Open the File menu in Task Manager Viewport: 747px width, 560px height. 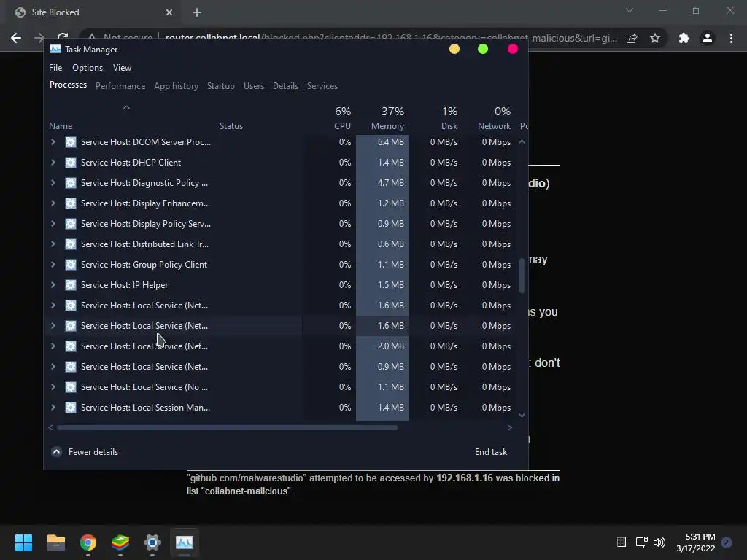[x=55, y=68]
